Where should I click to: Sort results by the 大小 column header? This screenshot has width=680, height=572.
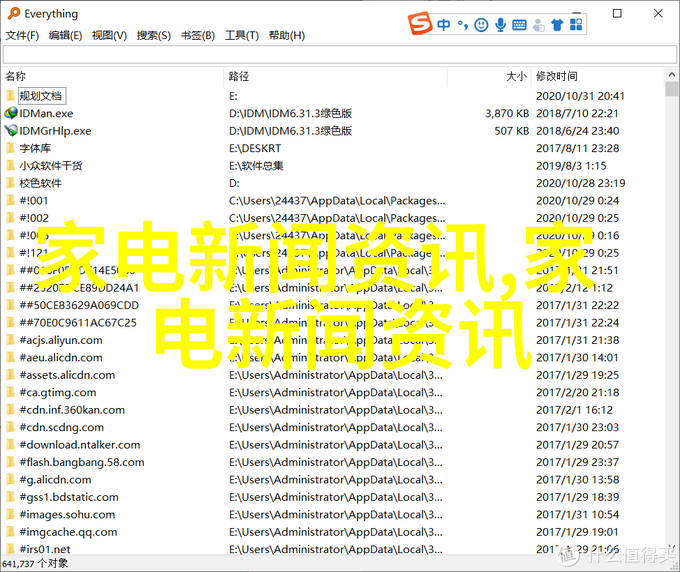(515, 76)
